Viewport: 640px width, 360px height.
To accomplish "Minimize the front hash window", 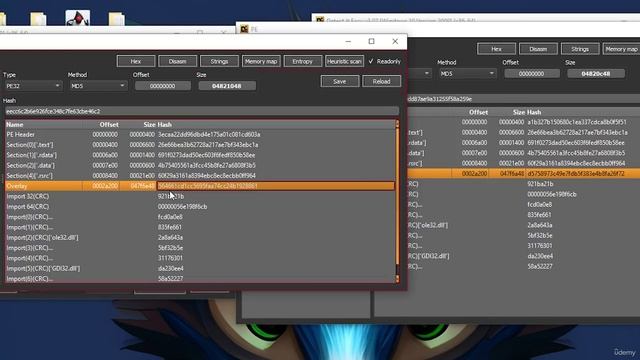I will (348, 41).
